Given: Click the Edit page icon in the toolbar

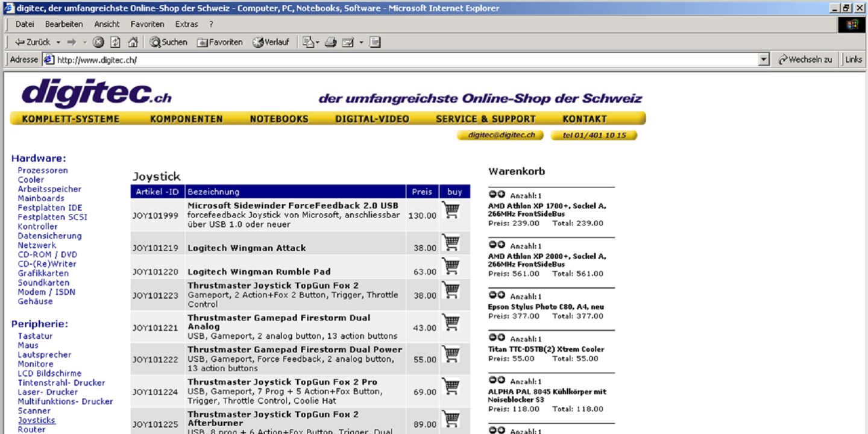Looking at the screenshot, I should coord(348,42).
